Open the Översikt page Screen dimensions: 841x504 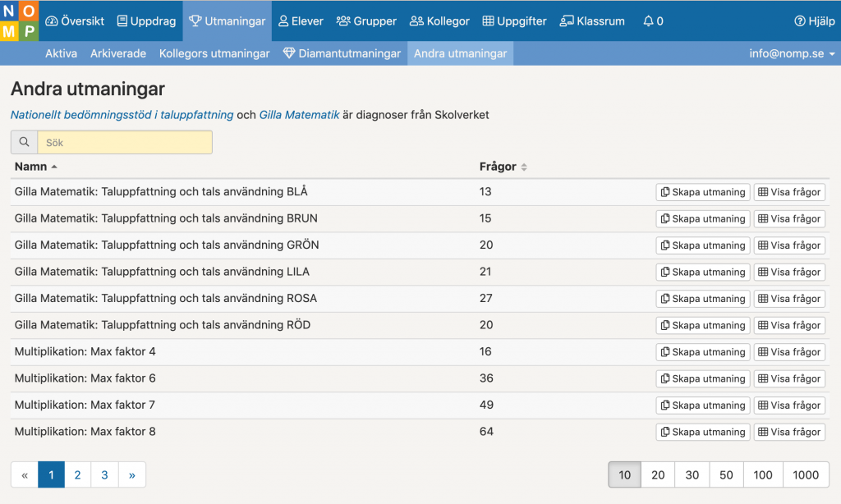(75, 21)
